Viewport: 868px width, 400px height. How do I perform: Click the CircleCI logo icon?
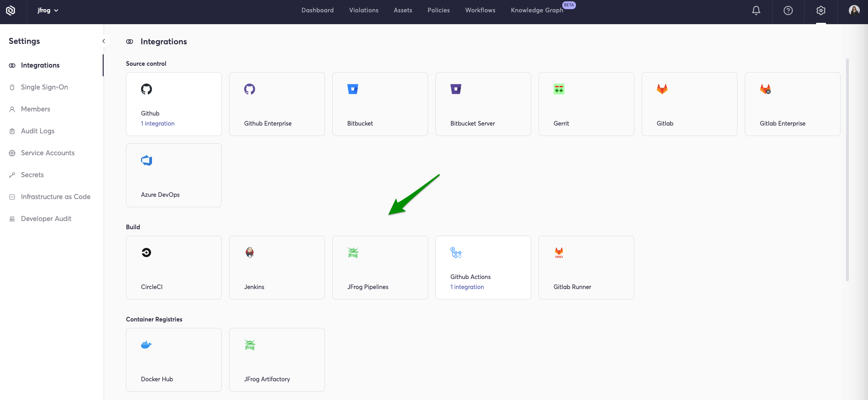tap(146, 253)
